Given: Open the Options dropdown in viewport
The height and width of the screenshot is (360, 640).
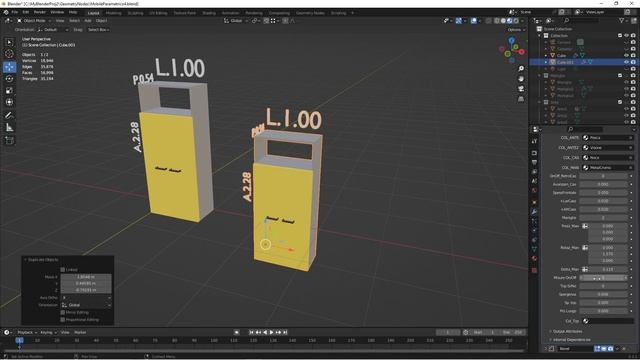Looking at the screenshot, I should tap(516, 29).
